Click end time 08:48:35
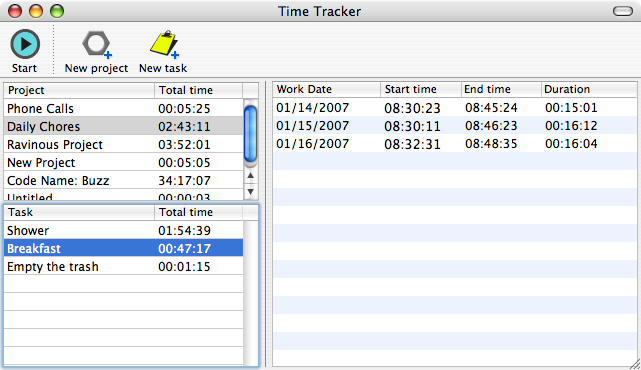The width and height of the screenshot is (641, 370). point(491,144)
